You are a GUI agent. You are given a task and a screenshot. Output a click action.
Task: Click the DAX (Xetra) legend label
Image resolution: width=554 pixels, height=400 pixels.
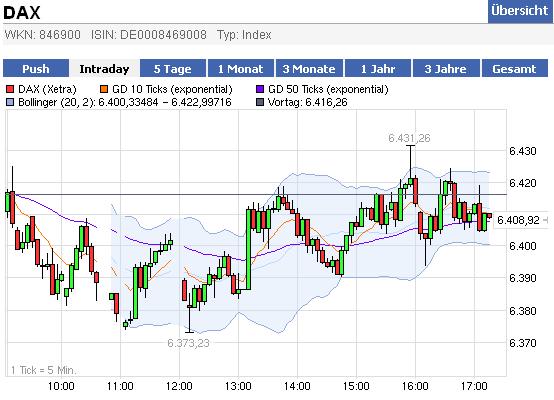click(47, 89)
